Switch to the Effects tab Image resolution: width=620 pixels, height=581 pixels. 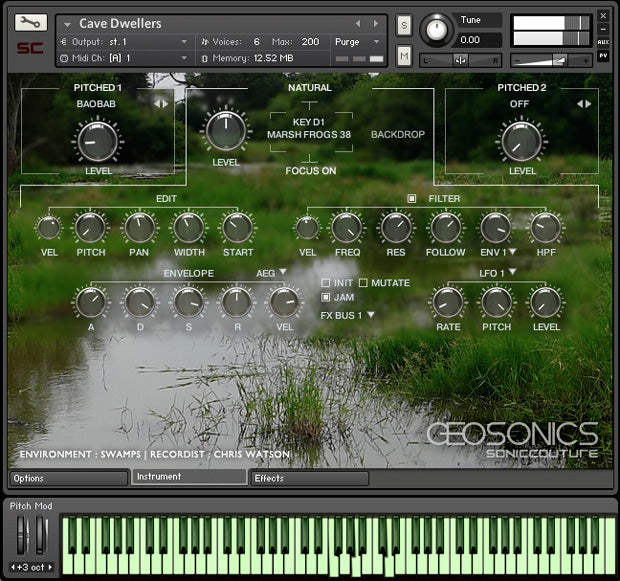(309, 478)
